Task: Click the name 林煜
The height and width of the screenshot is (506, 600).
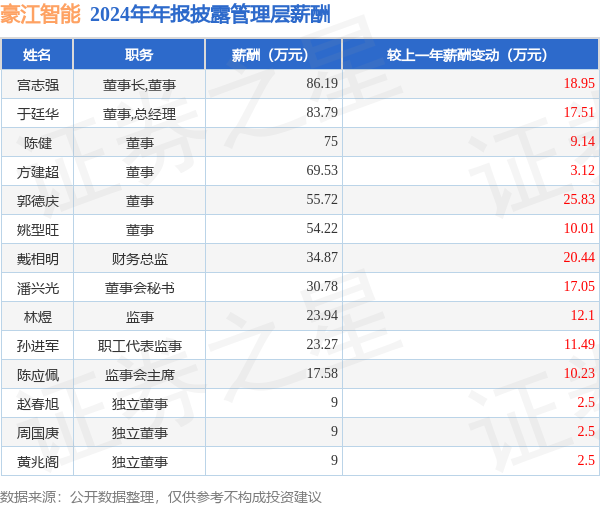Action: coord(38,317)
